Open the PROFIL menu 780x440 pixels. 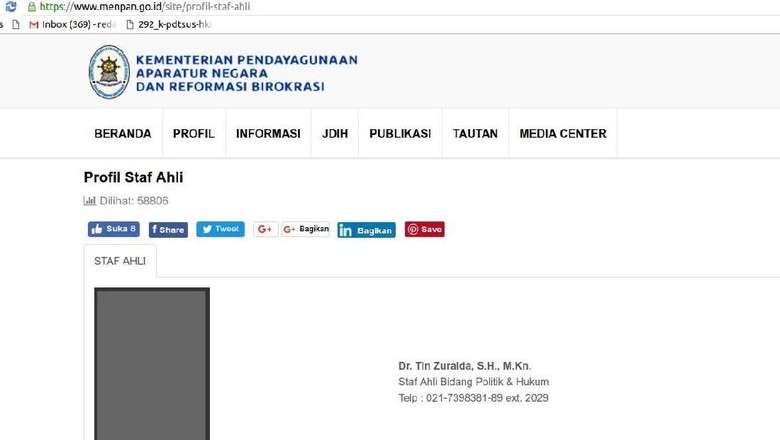tap(194, 134)
